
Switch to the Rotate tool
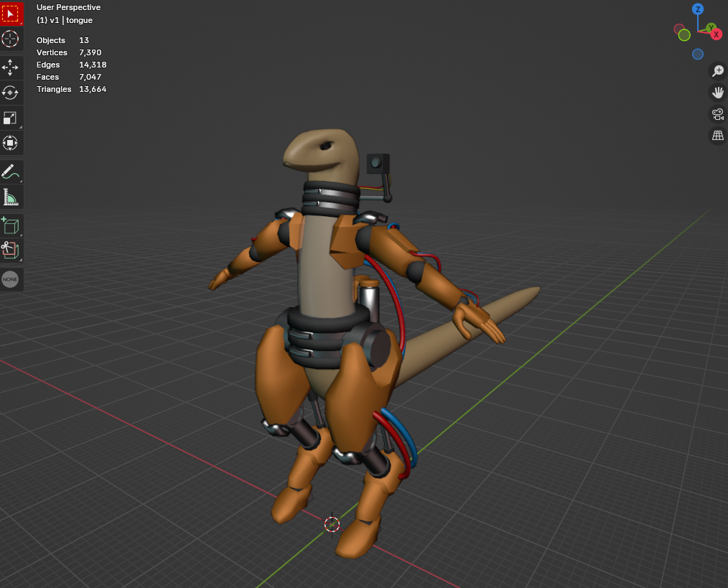[x=10, y=93]
